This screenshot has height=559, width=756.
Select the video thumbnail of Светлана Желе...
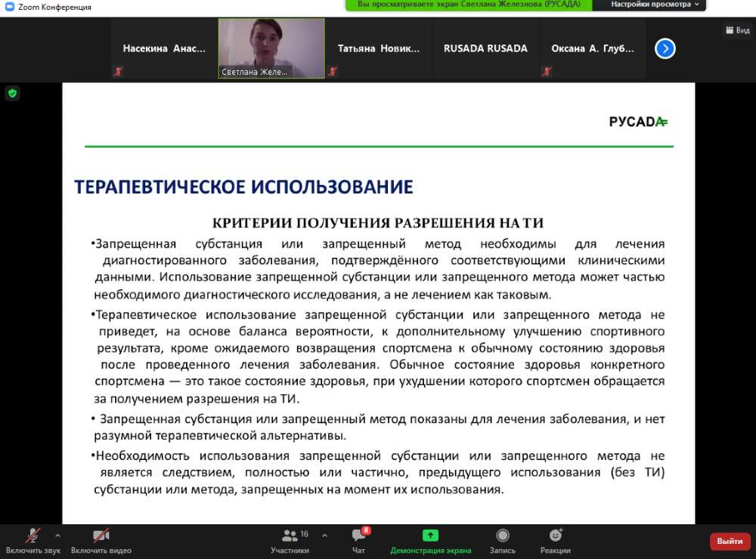click(271, 48)
